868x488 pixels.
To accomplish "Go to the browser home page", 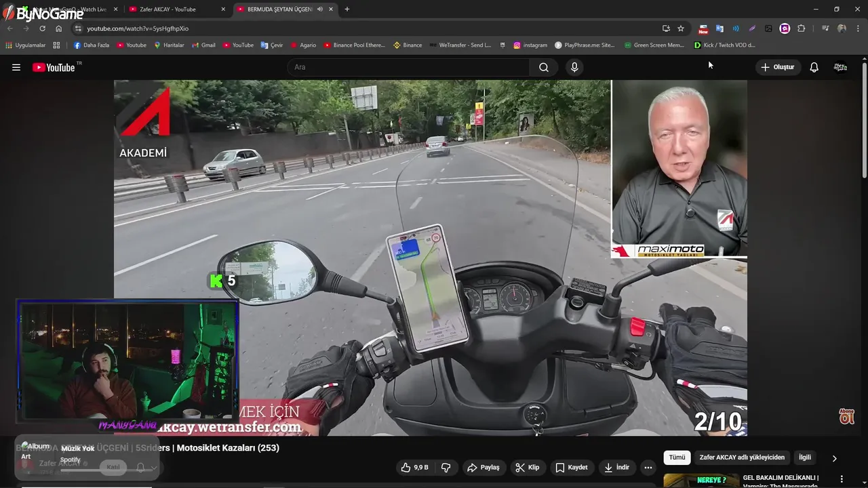I will [58, 28].
